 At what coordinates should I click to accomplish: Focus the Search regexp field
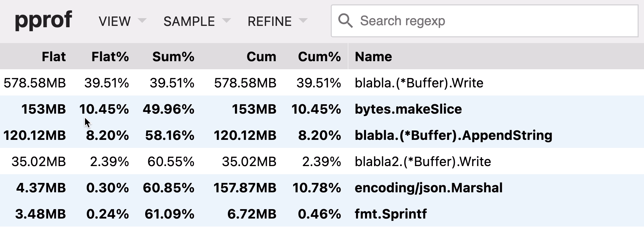tap(485, 21)
